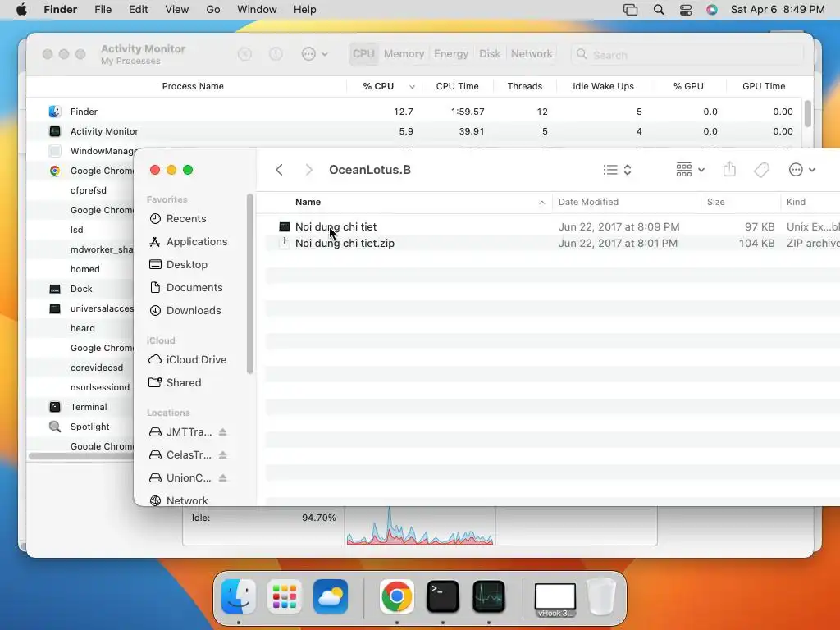Click the Tags icon in Finder toolbar
The width and height of the screenshot is (840, 630).
pos(761,170)
